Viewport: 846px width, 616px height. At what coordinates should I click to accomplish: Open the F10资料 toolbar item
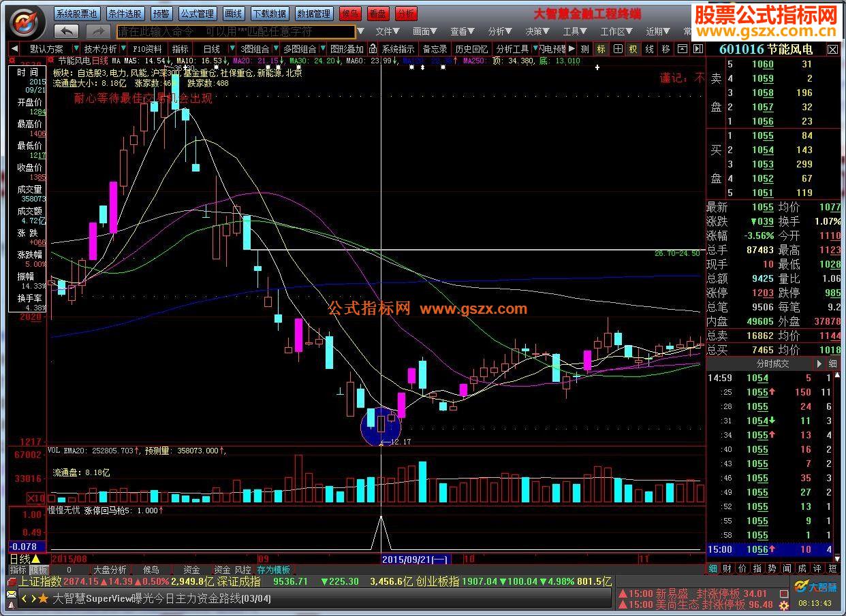[x=147, y=49]
